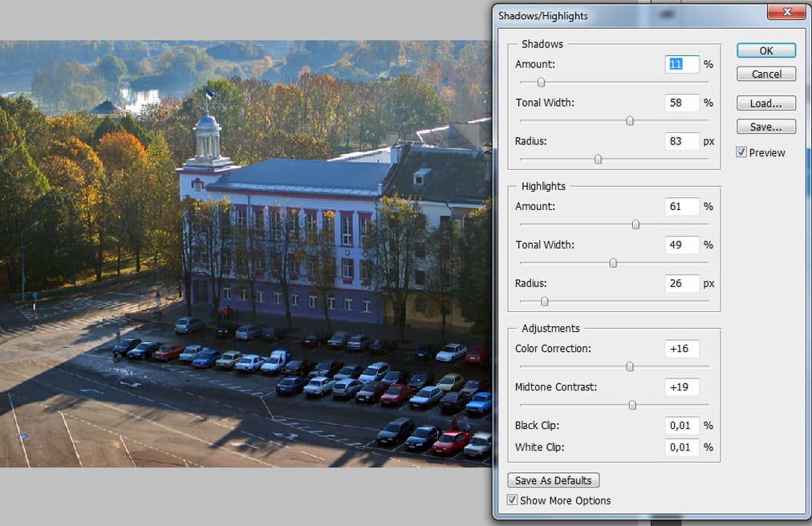Click Save As Defaults button
This screenshot has width=812, height=526.
click(x=553, y=480)
